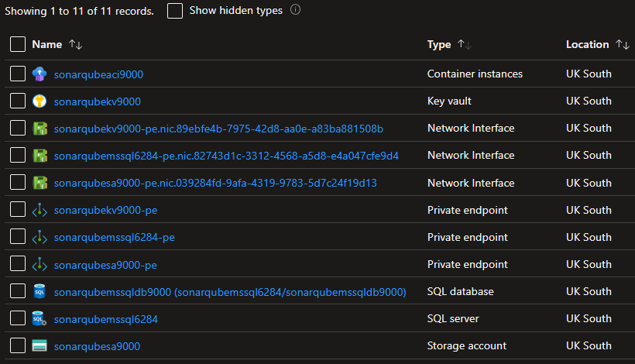Open the sonarqubemssqldb9000 SQL database link
Image resolution: width=635 pixels, height=364 pixels.
(x=230, y=292)
